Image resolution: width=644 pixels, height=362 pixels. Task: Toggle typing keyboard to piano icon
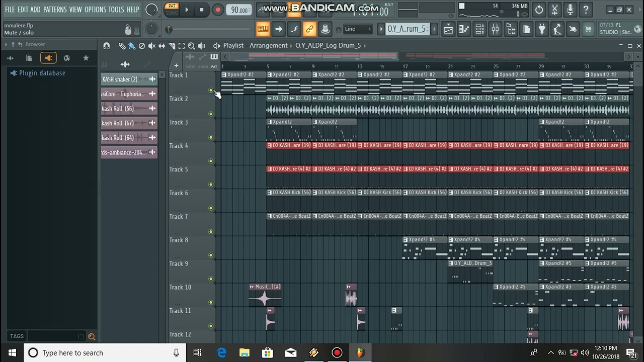click(x=263, y=29)
